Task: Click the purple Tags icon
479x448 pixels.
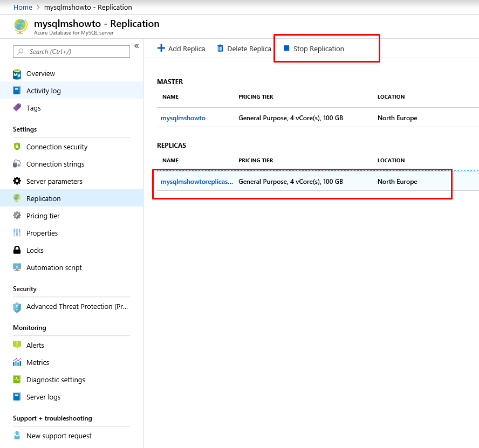Action: 17,107
